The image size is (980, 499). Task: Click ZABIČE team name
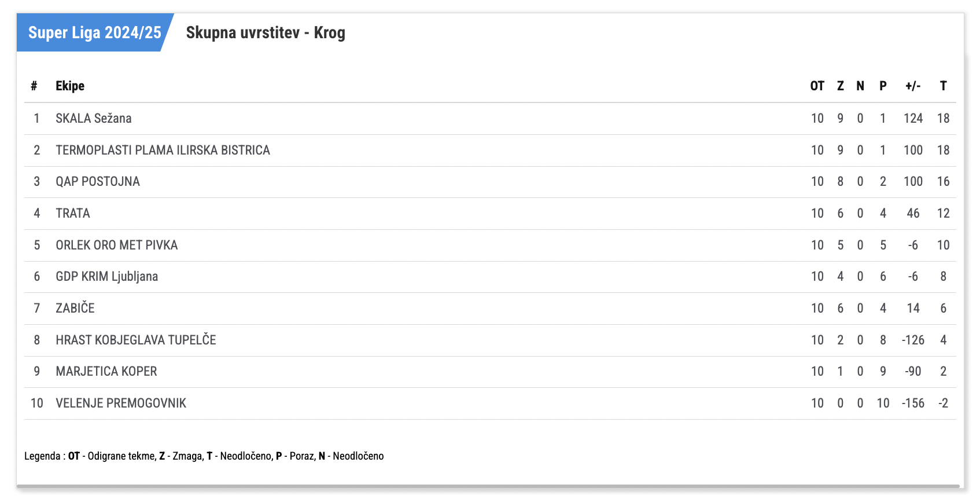click(x=75, y=308)
